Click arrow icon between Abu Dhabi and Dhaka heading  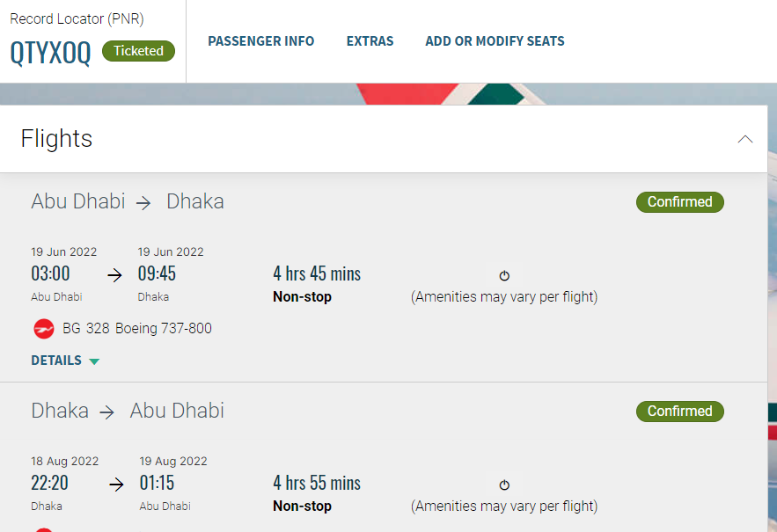(x=143, y=203)
